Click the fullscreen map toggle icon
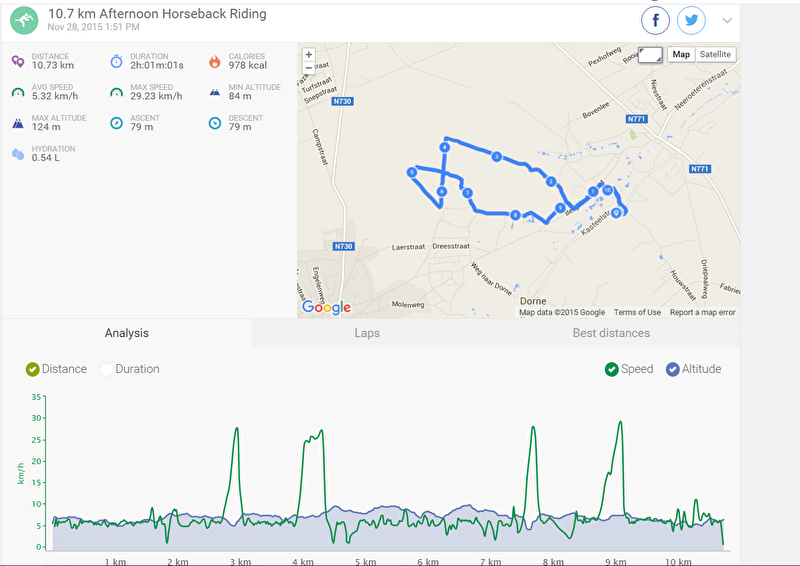The width and height of the screenshot is (800, 566). tap(650, 55)
